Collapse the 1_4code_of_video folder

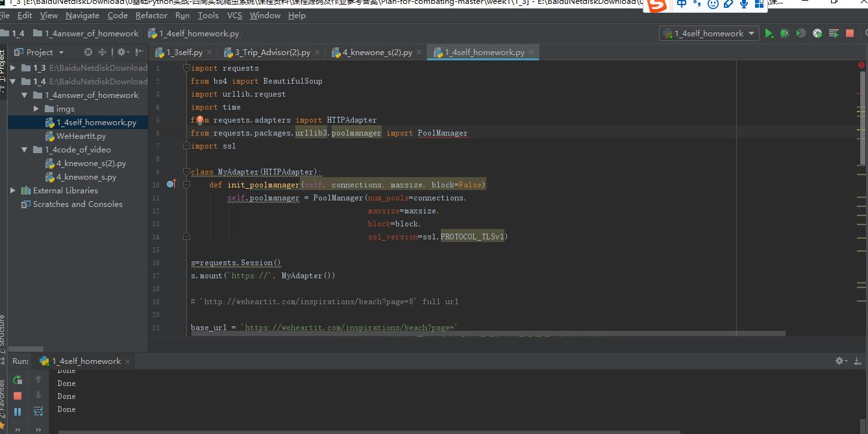coord(25,149)
